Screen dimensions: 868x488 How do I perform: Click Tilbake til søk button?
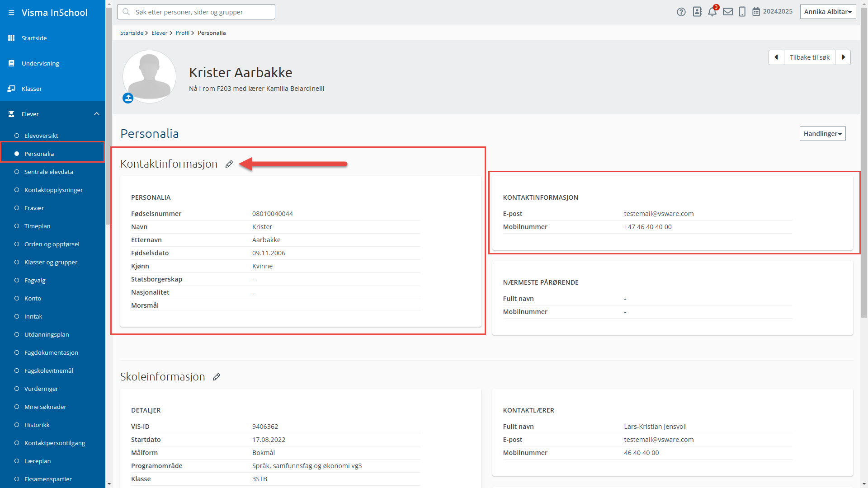click(809, 57)
